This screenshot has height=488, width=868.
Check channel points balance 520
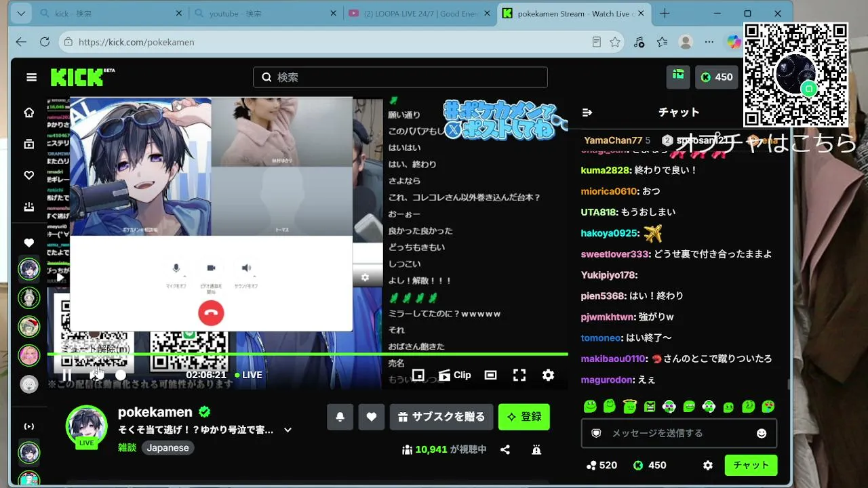coord(602,466)
